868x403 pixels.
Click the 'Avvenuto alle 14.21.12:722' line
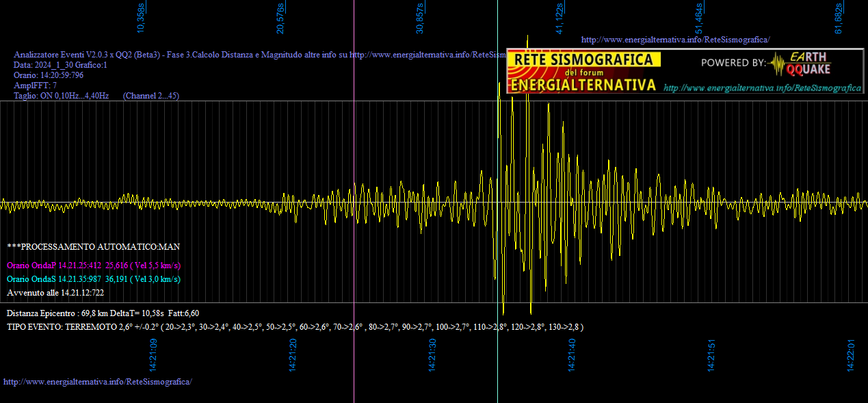click(56, 293)
